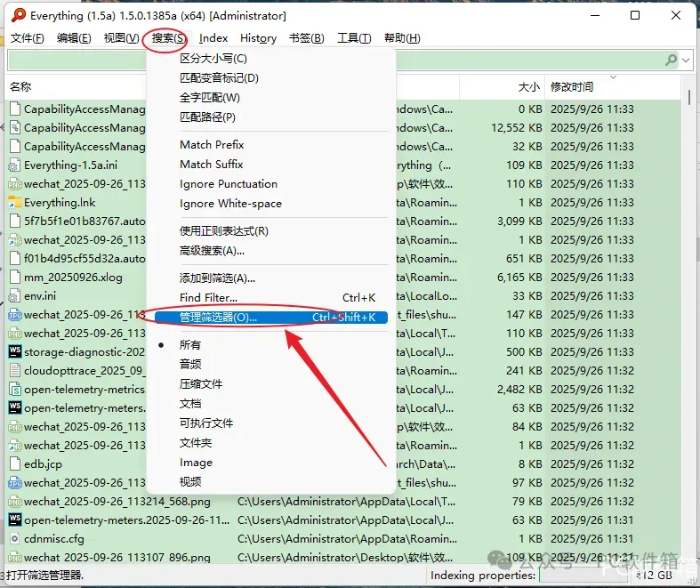Image resolution: width=700 pixels, height=588 pixels.
Task: Select the 音频 filter
Action: pyautogui.click(x=271, y=365)
